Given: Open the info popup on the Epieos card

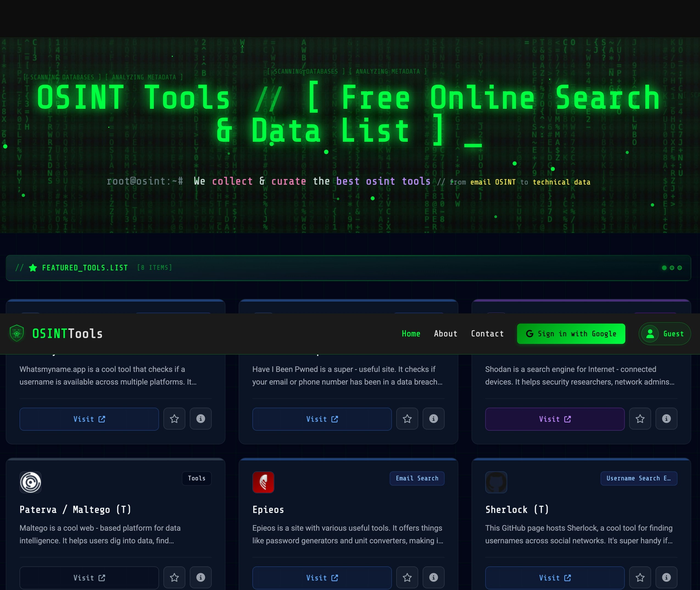Looking at the screenshot, I should pyautogui.click(x=433, y=578).
